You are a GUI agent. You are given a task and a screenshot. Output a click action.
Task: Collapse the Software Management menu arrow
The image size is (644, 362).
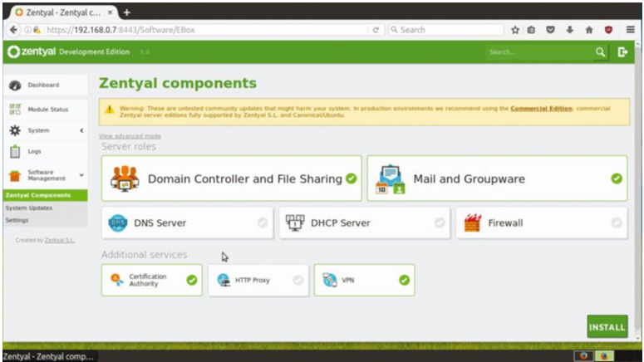click(81, 175)
